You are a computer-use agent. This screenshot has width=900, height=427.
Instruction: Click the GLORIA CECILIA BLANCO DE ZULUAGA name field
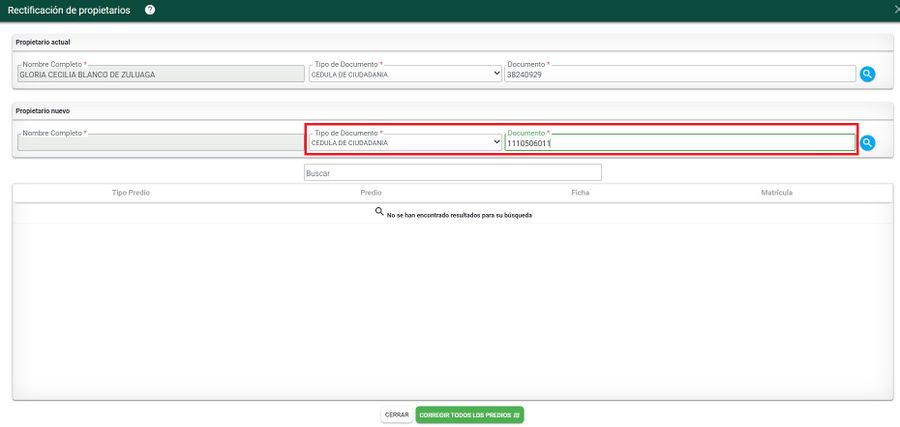click(160, 74)
